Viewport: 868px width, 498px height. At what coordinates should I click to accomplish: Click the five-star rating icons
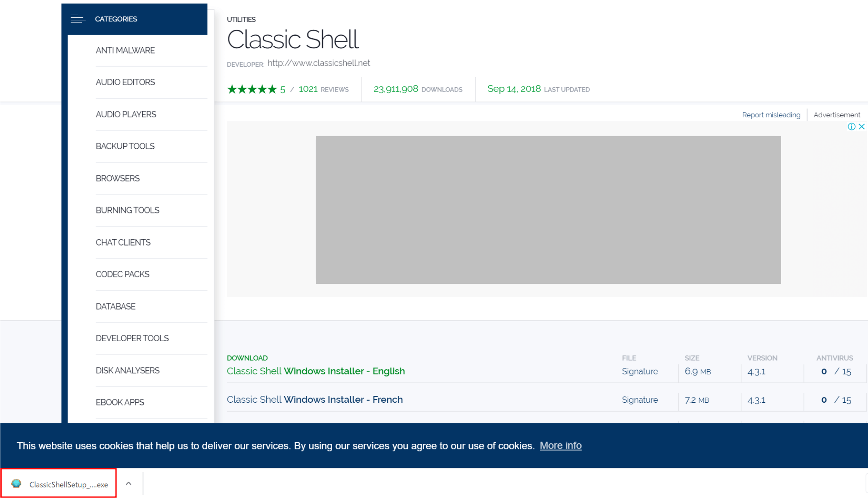click(x=252, y=89)
